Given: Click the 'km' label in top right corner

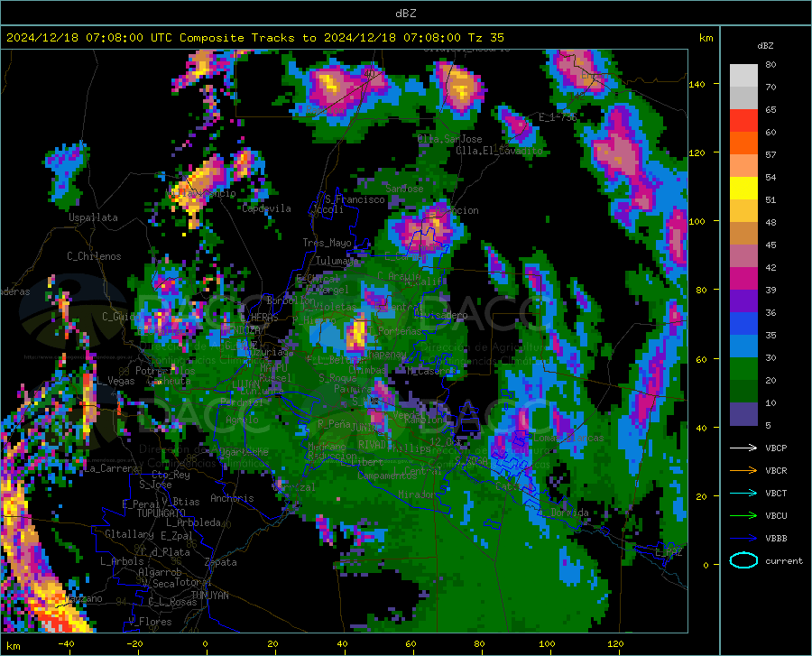Looking at the screenshot, I should tap(706, 38).
